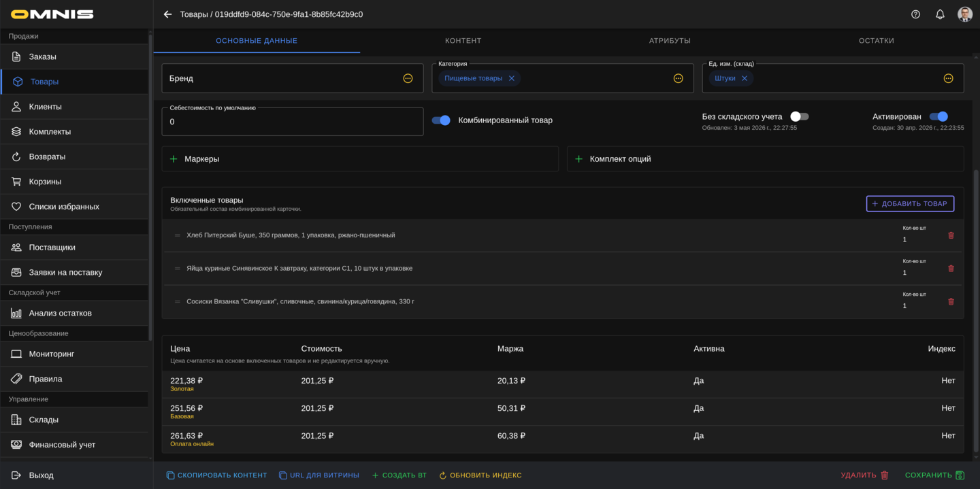Viewport: 980px width, 489px height.
Task: Click the Поставщики people icon
Action: [16, 248]
